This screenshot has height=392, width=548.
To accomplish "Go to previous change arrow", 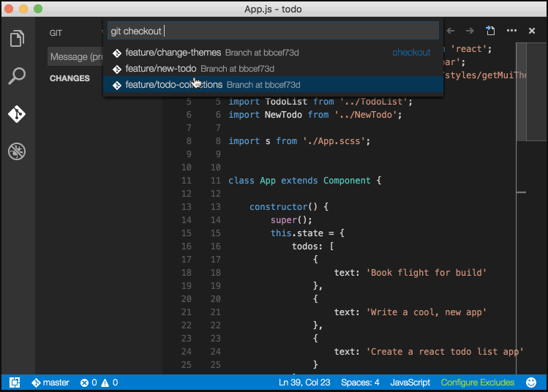I will click(451, 31).
